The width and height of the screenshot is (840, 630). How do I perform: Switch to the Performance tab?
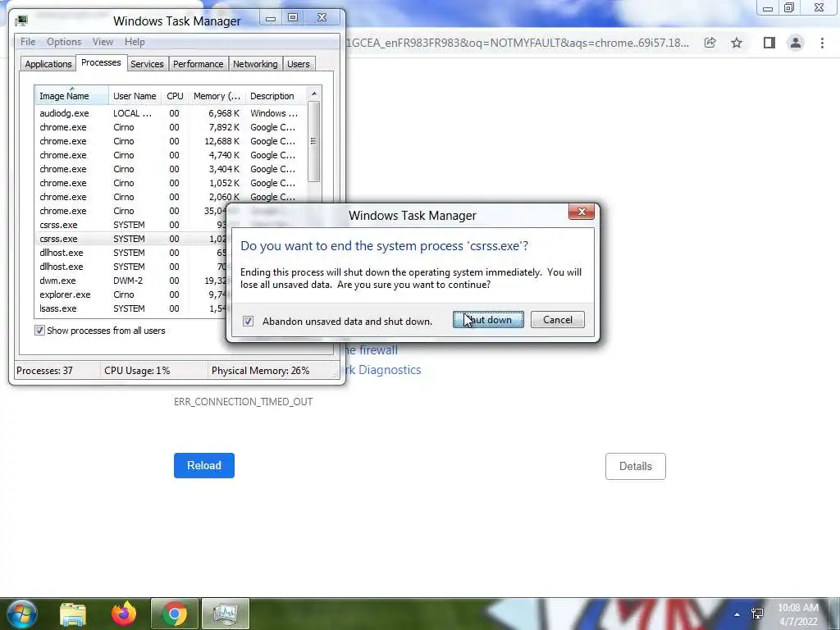(199, 64)
